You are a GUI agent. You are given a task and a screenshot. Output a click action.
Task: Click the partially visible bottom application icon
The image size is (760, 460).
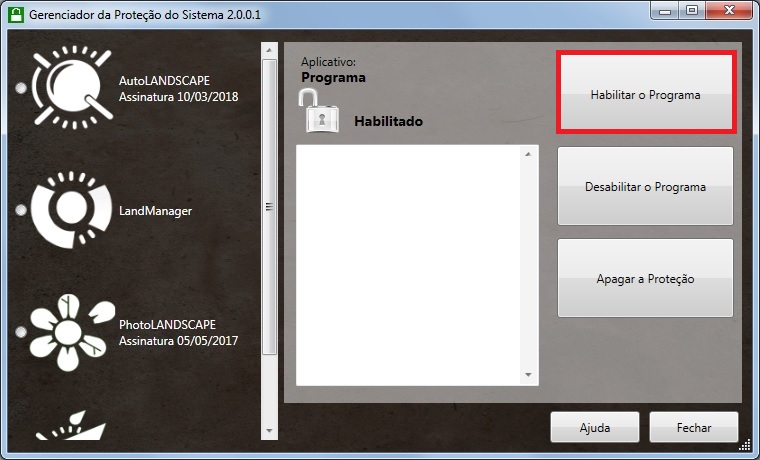click(72, 429)
